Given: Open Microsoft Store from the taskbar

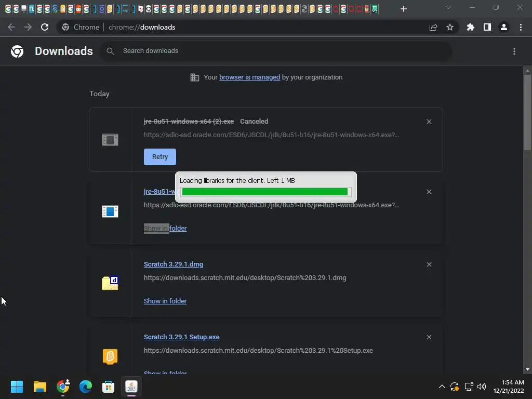Looking at the screenshot, I should point(108,387).
